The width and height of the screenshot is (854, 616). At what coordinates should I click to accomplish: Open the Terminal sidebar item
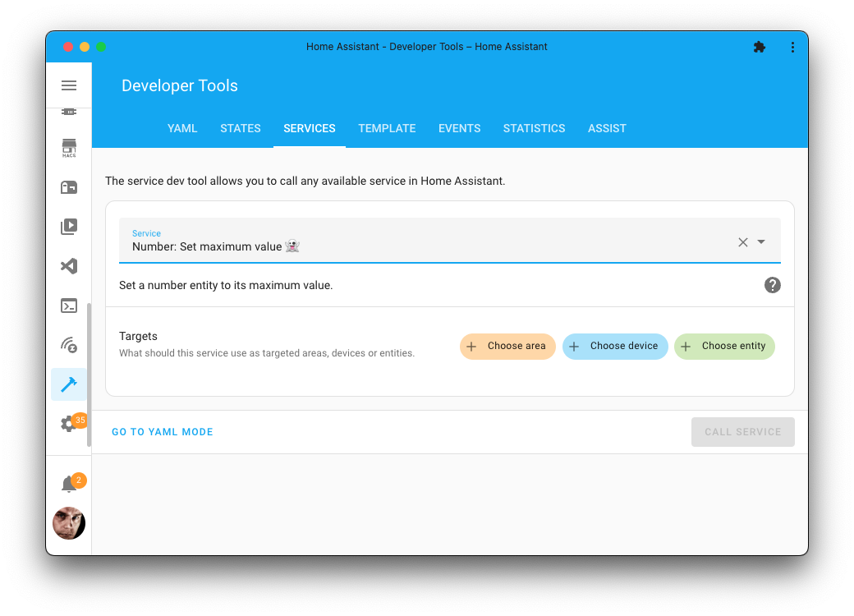pyautogui.click(x=69, y=306)
